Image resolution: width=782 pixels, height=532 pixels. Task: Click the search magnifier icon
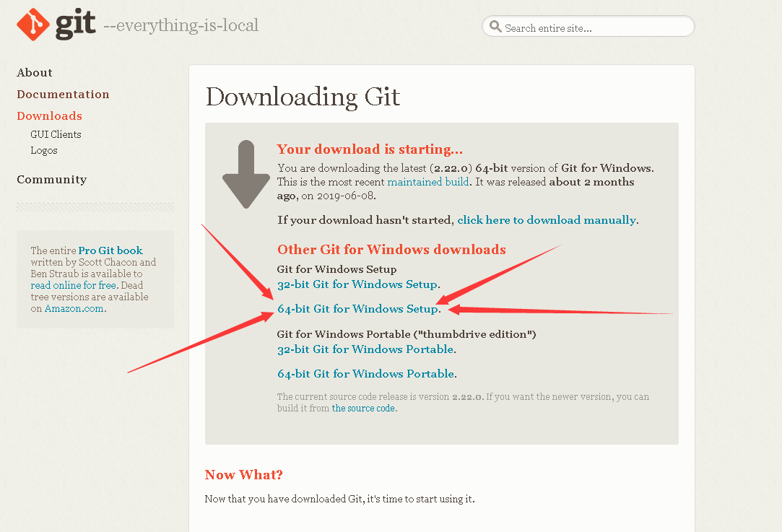pyautogui.click(x=495, y=27)
